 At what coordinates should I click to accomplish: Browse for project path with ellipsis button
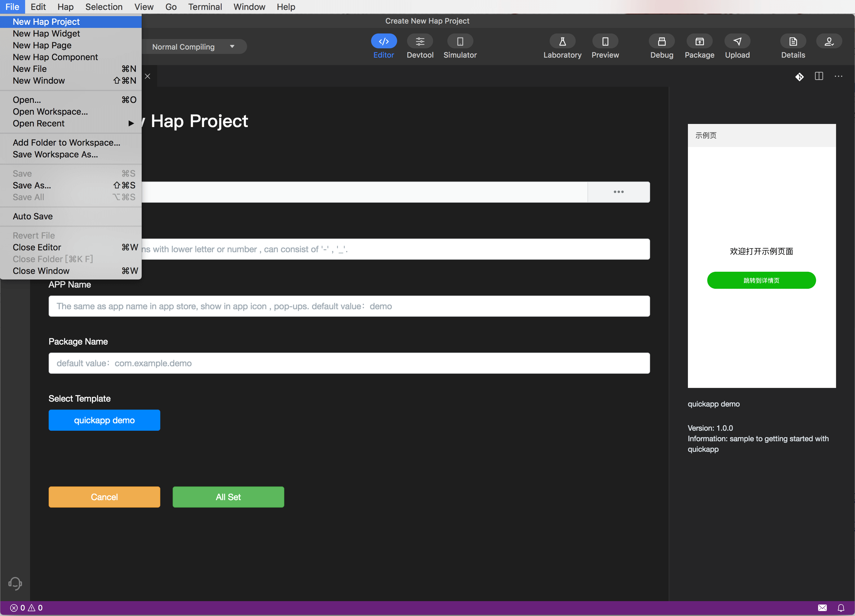(618, 192)
